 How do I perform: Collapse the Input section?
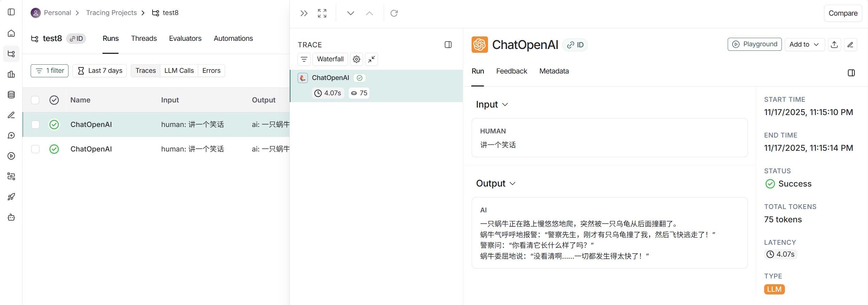coord(492,105)
